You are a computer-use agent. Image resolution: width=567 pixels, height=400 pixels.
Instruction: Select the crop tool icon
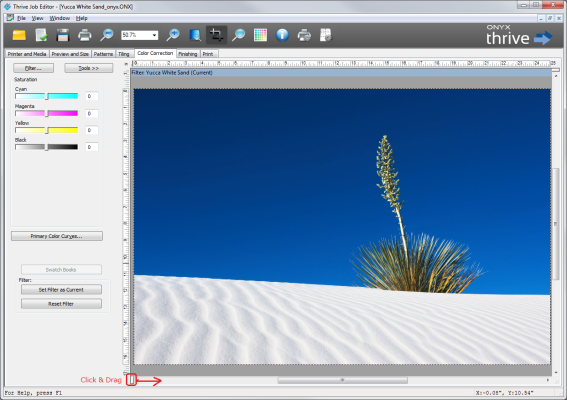click(x=216, y=35)
